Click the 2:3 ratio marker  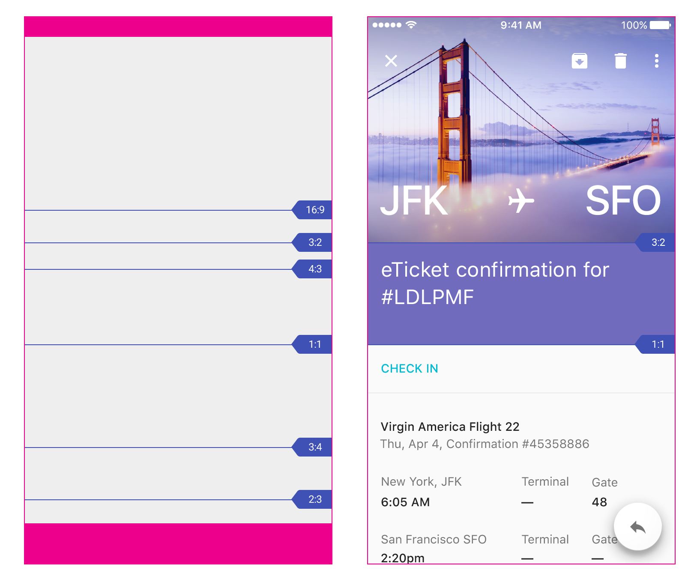click(x=314, y=499)
